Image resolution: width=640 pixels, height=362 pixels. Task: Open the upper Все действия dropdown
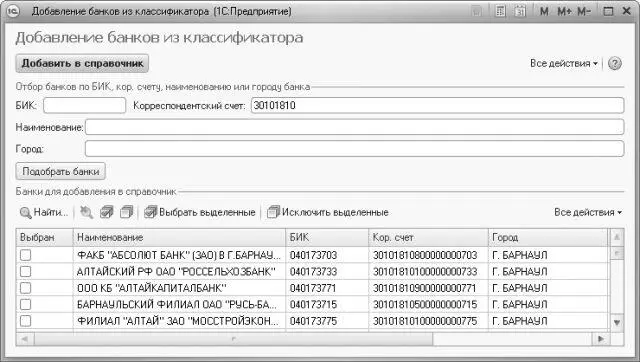tap(564, 64)
